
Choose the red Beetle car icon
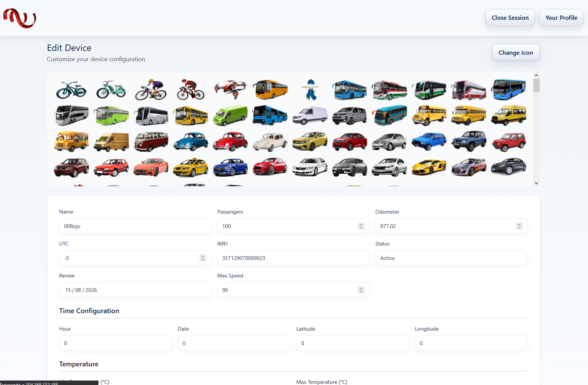pos(230,141)
